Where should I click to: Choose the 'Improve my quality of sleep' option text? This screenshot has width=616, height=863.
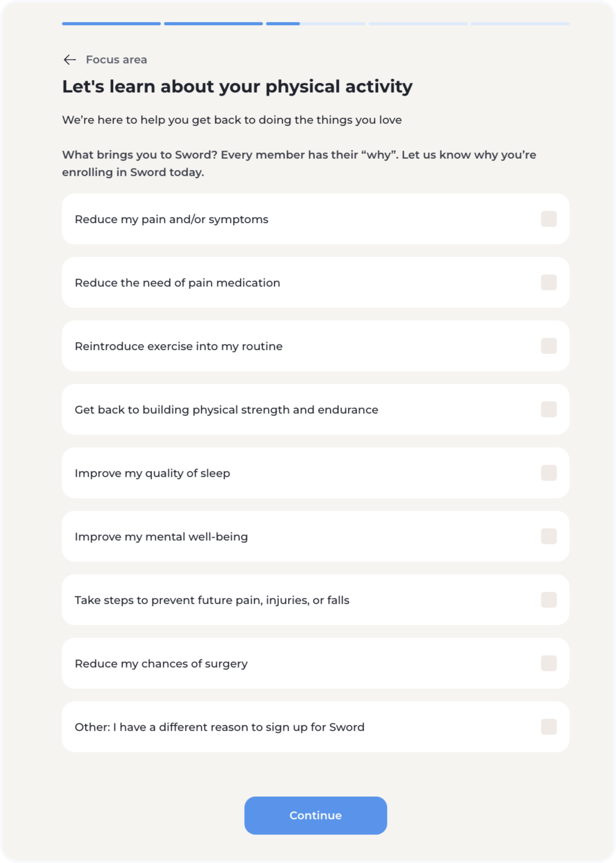tap(152, 473)
